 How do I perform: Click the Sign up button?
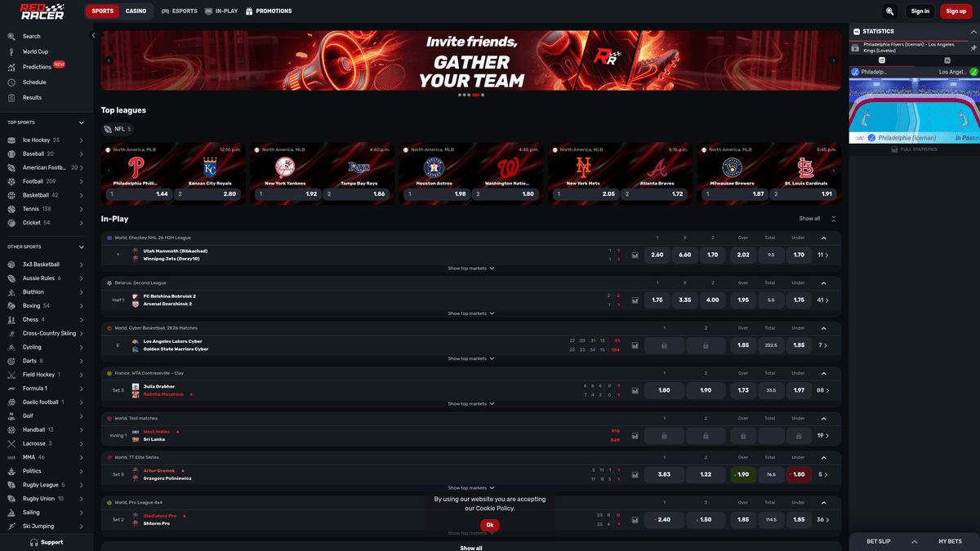(x=956, y=11)
